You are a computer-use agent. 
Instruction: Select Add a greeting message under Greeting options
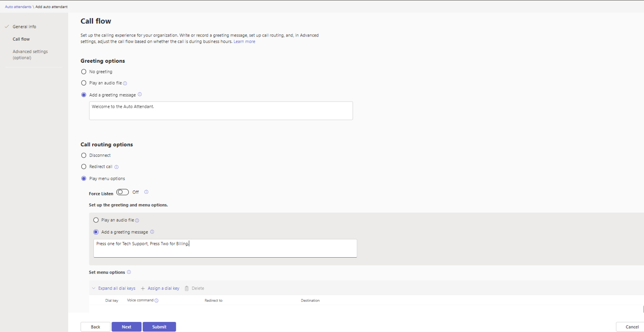pyautogui.click(x=84, y=95)
